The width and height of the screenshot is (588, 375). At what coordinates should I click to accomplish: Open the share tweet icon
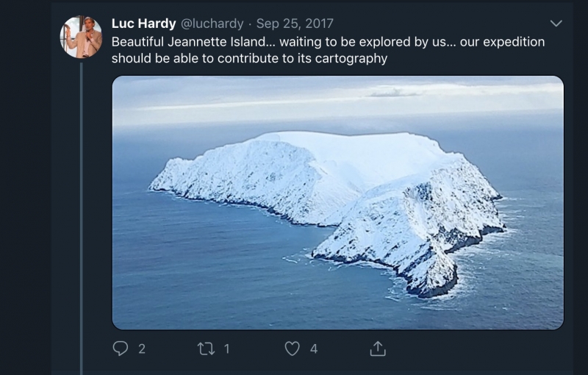pyautogui.click(x=378, y=349)
